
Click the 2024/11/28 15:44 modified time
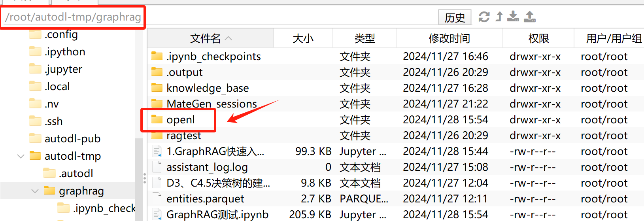click(x=446, y=151)
